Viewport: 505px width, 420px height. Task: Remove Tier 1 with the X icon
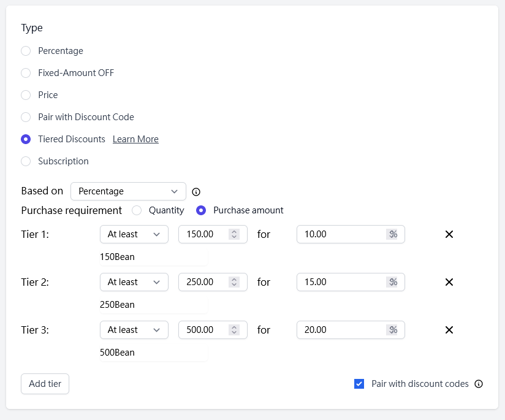coord(449,234)
